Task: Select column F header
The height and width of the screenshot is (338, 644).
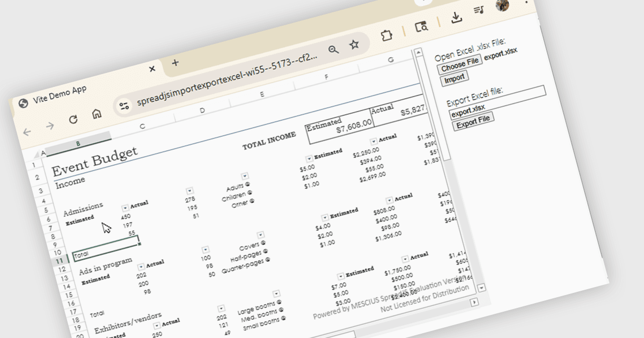Action: [x=326, y=78]
